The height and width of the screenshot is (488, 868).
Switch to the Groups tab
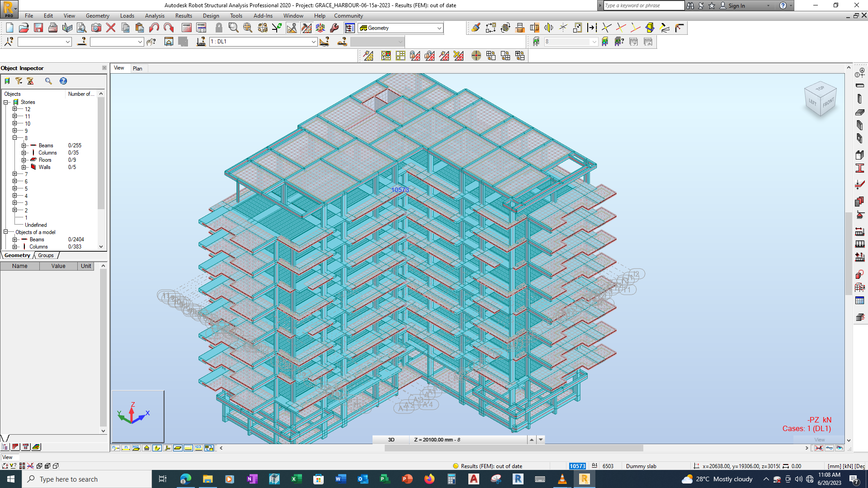pos(46,255)
